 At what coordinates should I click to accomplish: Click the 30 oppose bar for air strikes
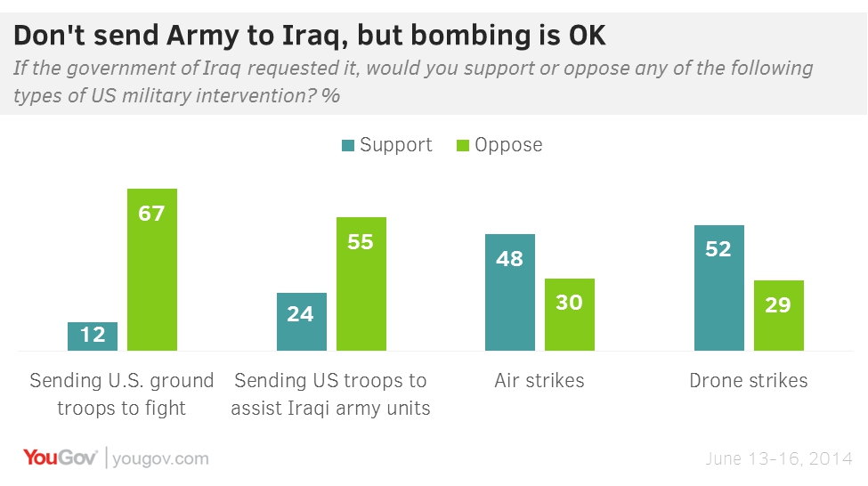pos(569,314)
